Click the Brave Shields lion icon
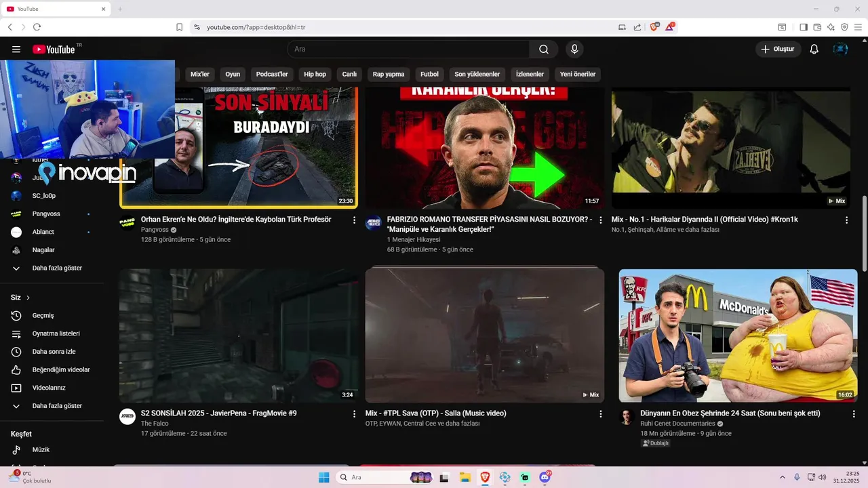 [654, 27]
